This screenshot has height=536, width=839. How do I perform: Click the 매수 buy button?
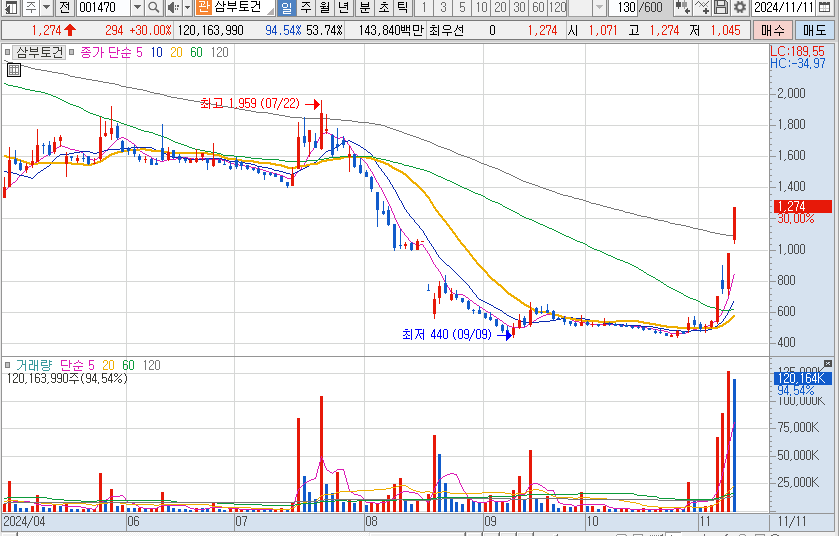point(772,30)
